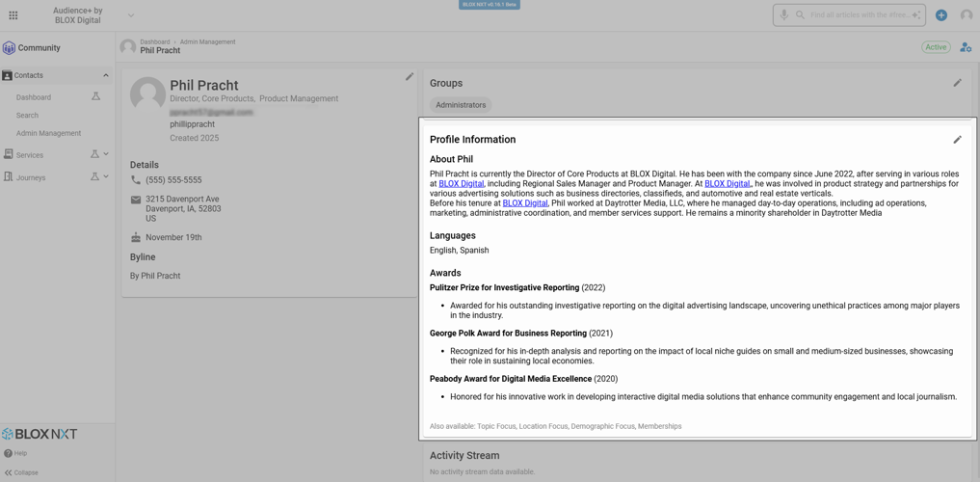Click the AI sparkle icon in search bar
Viewport: 980px width, 482px height.
pos(916,15)
